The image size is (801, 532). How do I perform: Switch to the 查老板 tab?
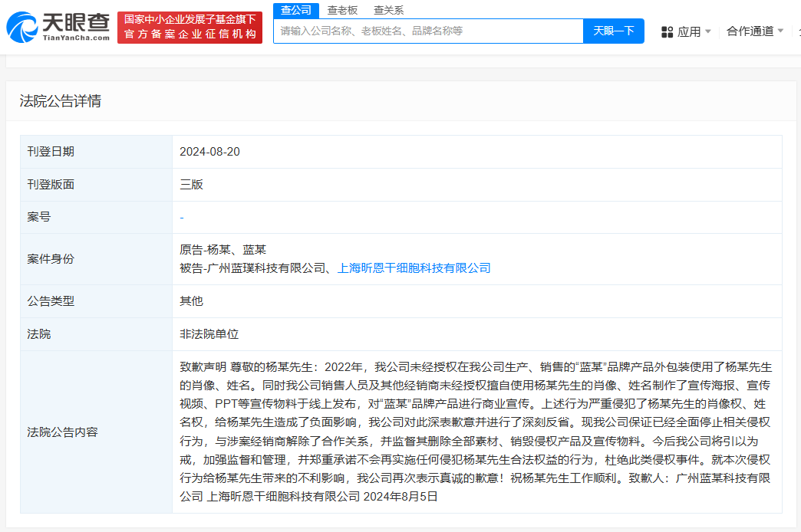pos(342,10)
